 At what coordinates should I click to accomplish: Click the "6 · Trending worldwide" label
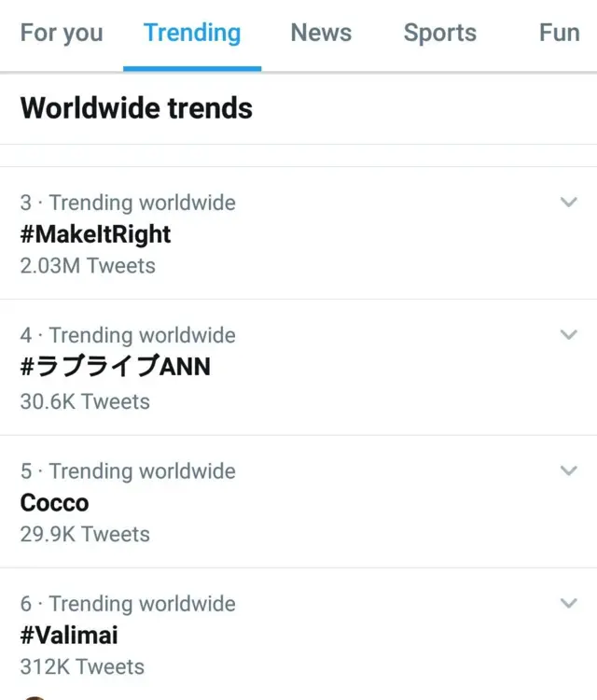click(x=128, y=604)
